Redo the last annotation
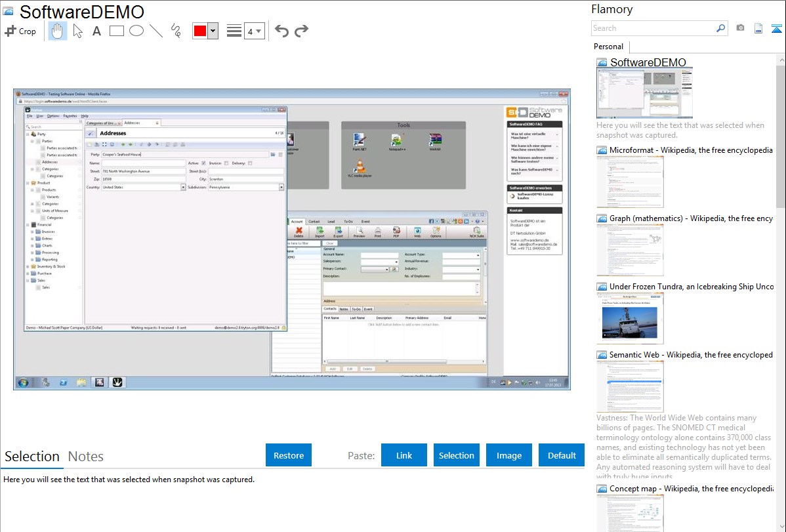The image size is (786, 532). point(301,31)
